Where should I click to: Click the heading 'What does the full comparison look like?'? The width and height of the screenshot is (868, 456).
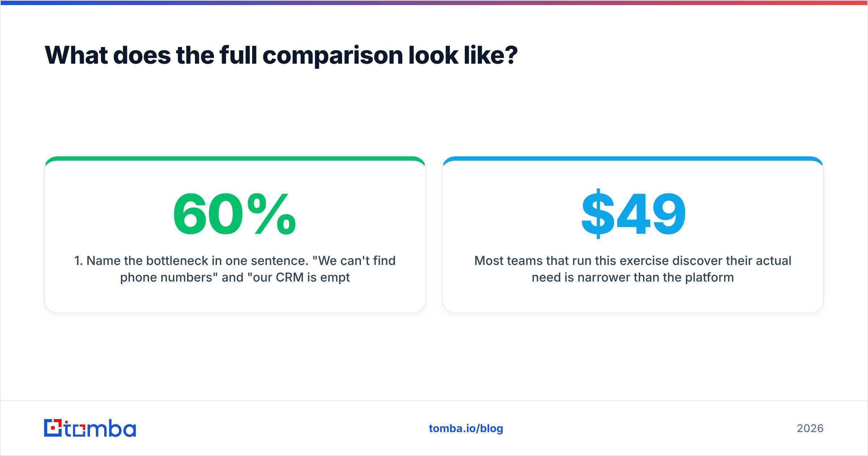pyautogui.click(x=281, y=55)
